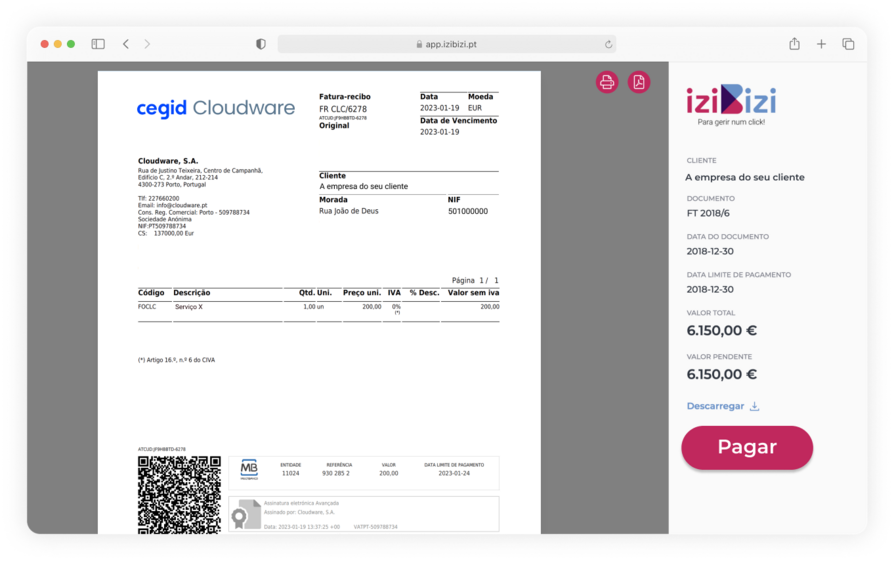
Task: Click the cegid Cloudware logo
Action: pyautogui.click(x=216, y=108)
